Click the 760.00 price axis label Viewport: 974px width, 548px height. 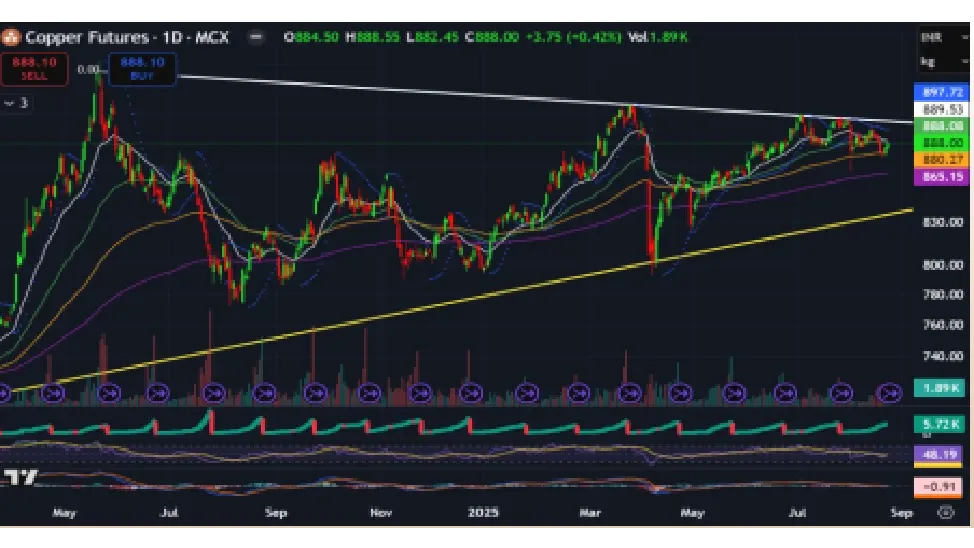[x=943, y=324]
